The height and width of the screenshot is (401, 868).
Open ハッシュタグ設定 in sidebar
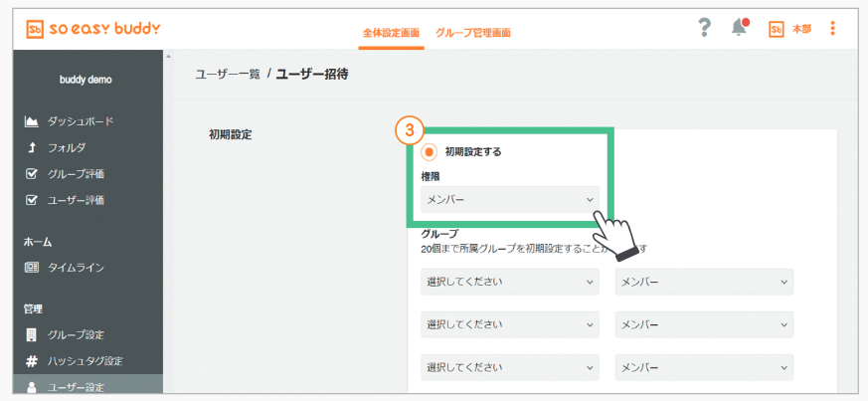[85, 361]
